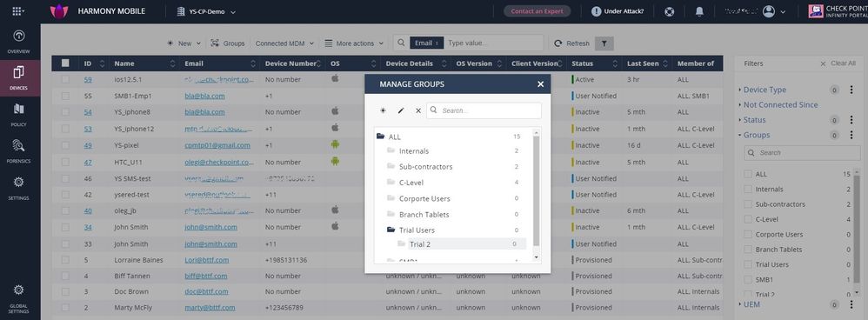Open Global Settings at sidebar bottom
Image resolution: width=868 pixels, height=320 pixels.
[x=18, y=298]
